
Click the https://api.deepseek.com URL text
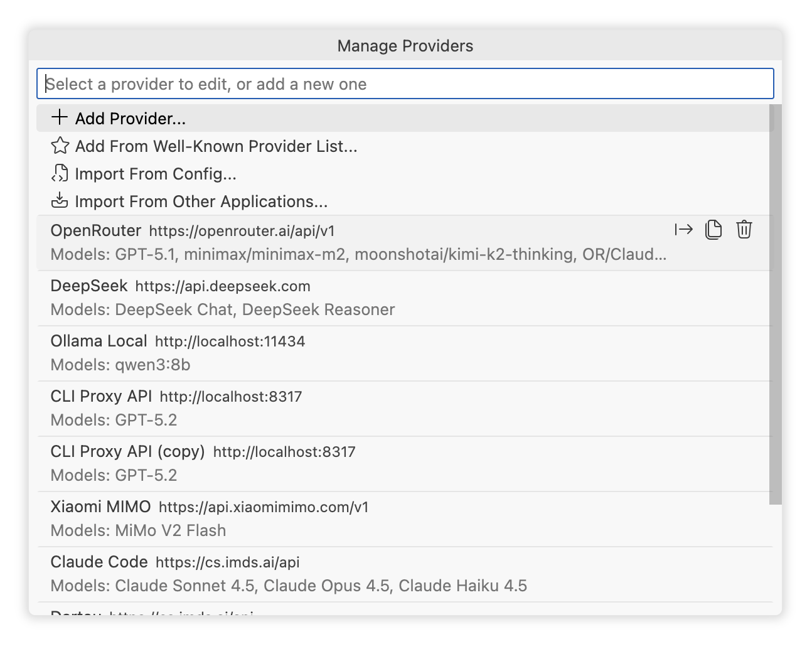(x=223, y=286)
